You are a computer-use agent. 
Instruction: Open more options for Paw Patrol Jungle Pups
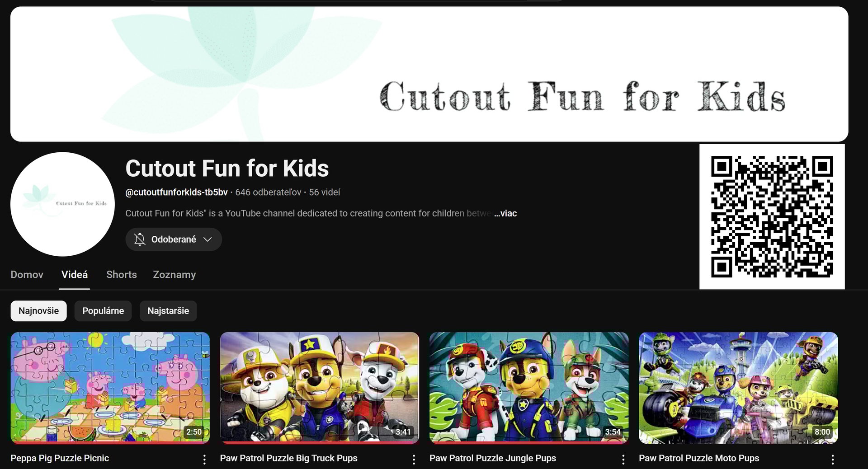623,460
